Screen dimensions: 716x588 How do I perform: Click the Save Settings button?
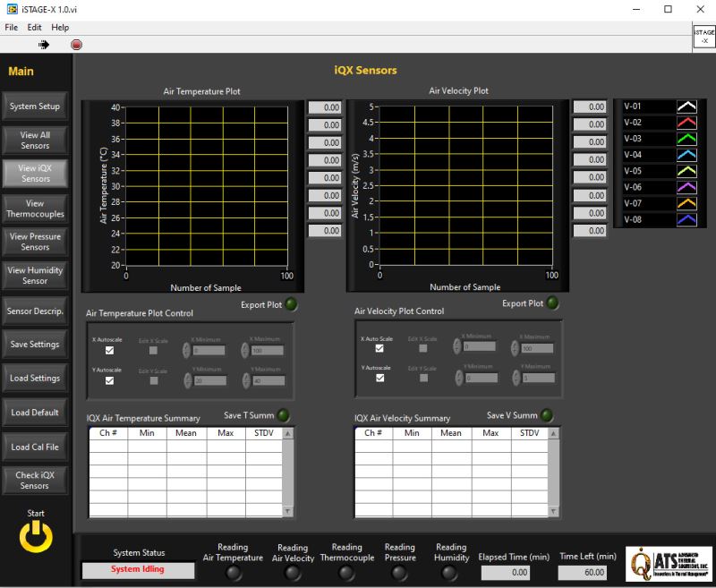point(35,345)
